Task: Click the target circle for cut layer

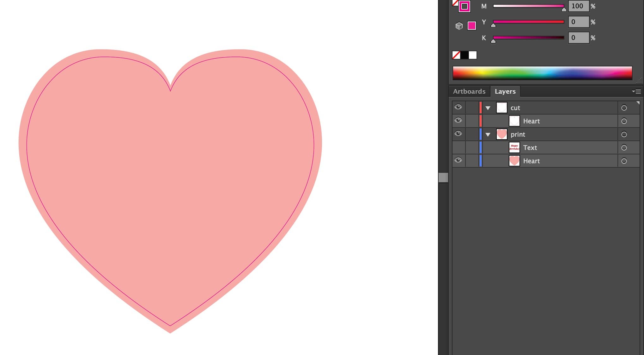Action: pyautogui.click(x=624, y=108)
